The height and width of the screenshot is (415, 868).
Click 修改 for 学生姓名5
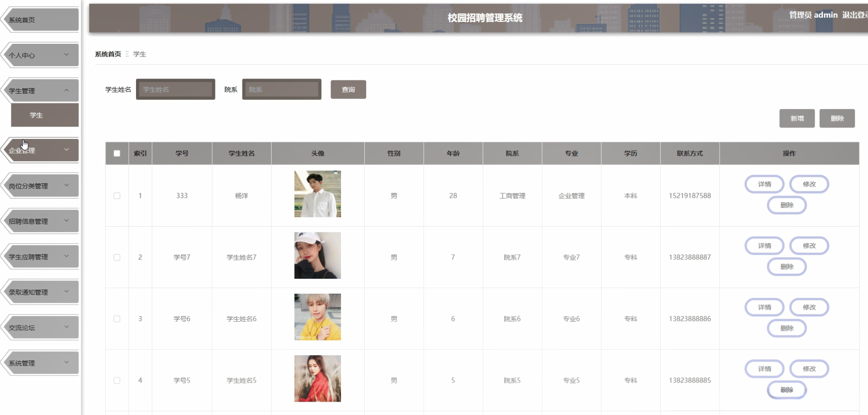pyautogui.click(x=809, y=369)
